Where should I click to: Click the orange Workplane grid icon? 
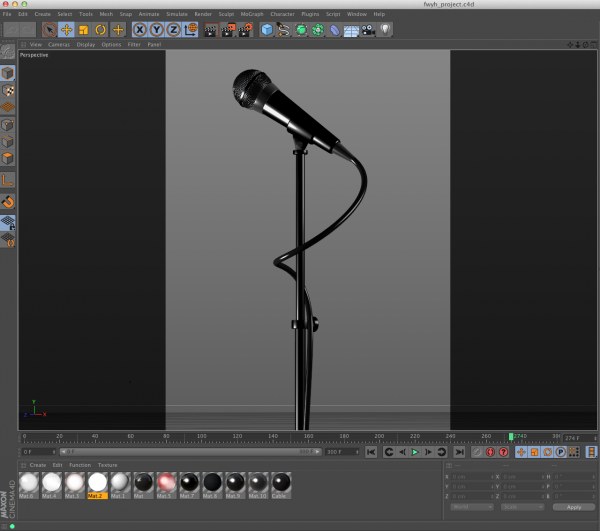[x=8, y=107]
